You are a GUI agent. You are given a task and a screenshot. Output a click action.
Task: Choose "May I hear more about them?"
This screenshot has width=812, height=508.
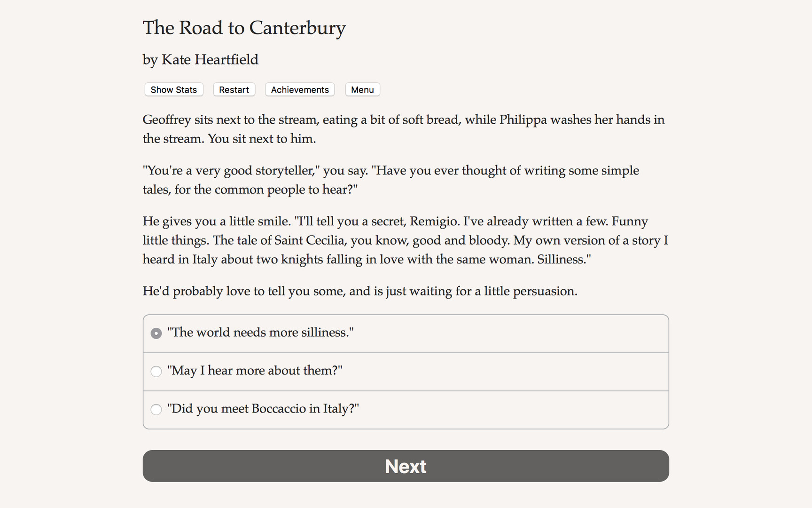point(255,371)
